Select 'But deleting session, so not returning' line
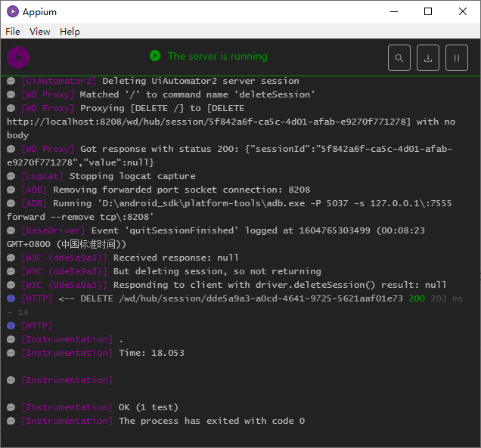The height and width of the screenshot is (448, 481). (164, 271)
